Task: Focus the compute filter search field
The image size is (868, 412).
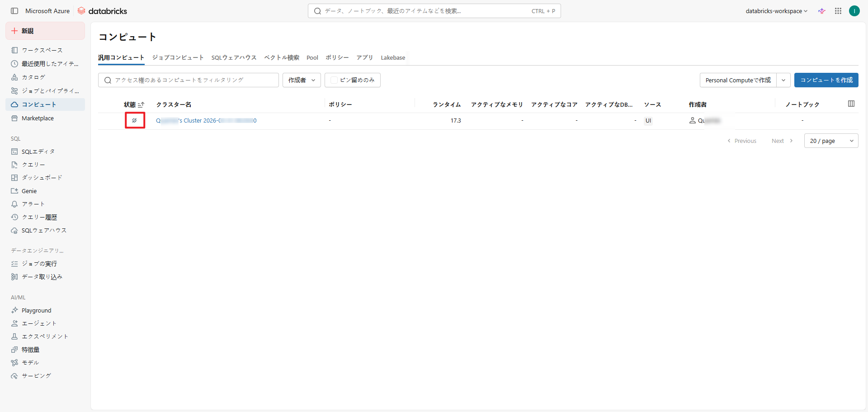Action: (x=189, y=80)
